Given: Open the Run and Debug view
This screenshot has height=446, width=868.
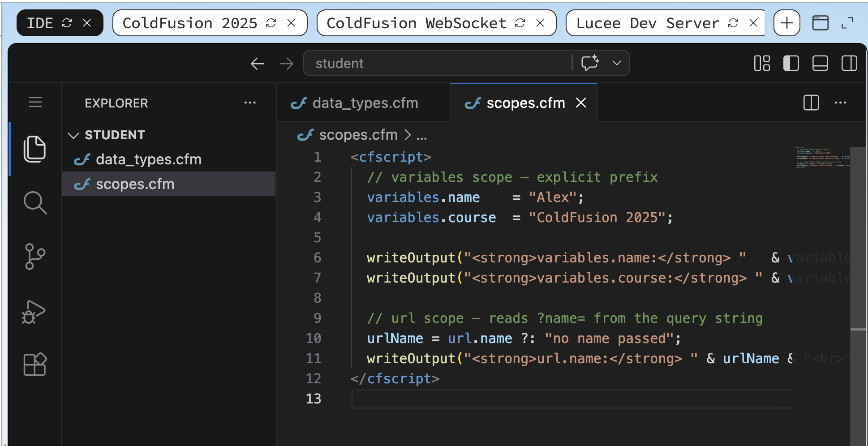Looking at the screenshot, I should point(34,312).
